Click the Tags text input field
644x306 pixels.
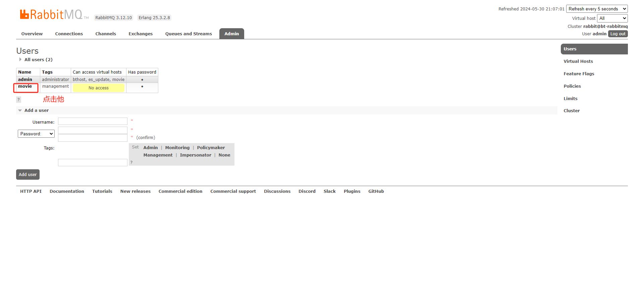pos(93,163)
